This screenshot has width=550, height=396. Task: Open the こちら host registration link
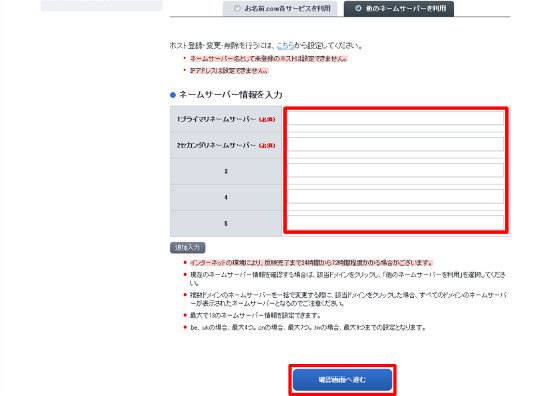pos(285,46)
